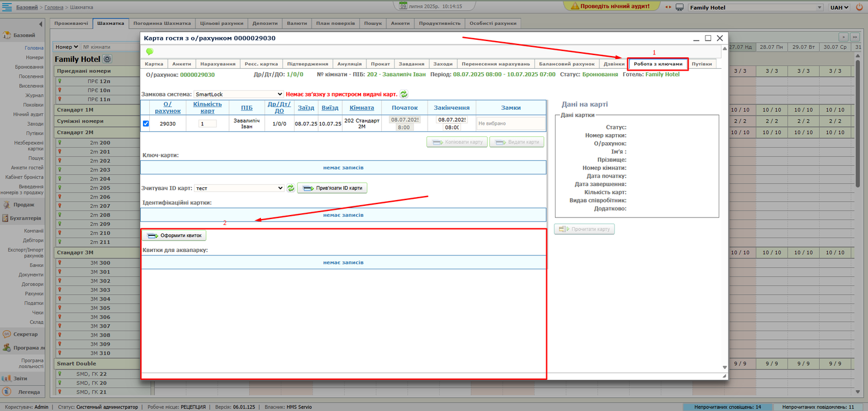Open the Нарахування tab in guest card
Viewport: 868px width, 411px height.
click(218, 64)
